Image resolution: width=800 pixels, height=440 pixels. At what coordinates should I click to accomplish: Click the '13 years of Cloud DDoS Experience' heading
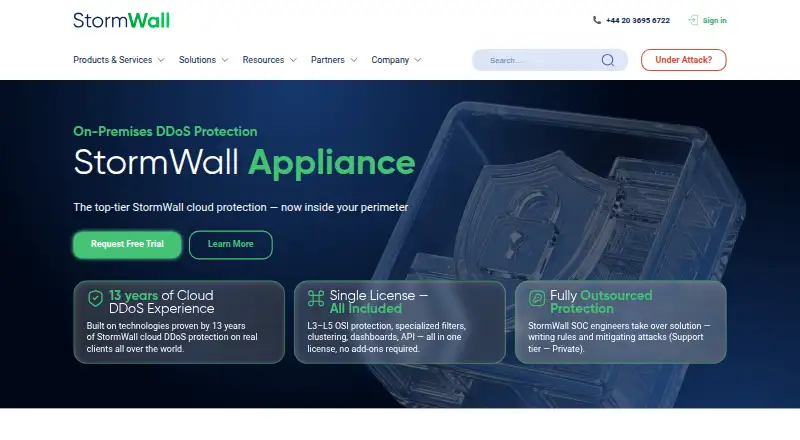[161, 302]
